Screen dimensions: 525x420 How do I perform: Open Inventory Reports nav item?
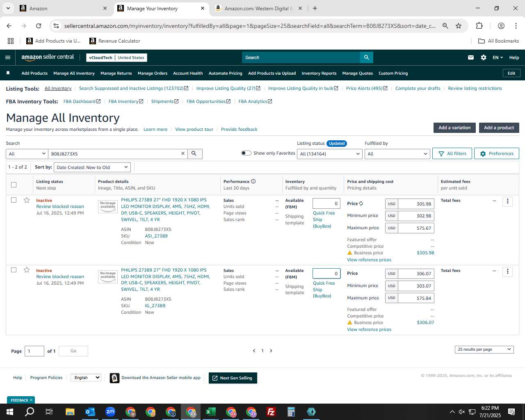coord(319,73)
